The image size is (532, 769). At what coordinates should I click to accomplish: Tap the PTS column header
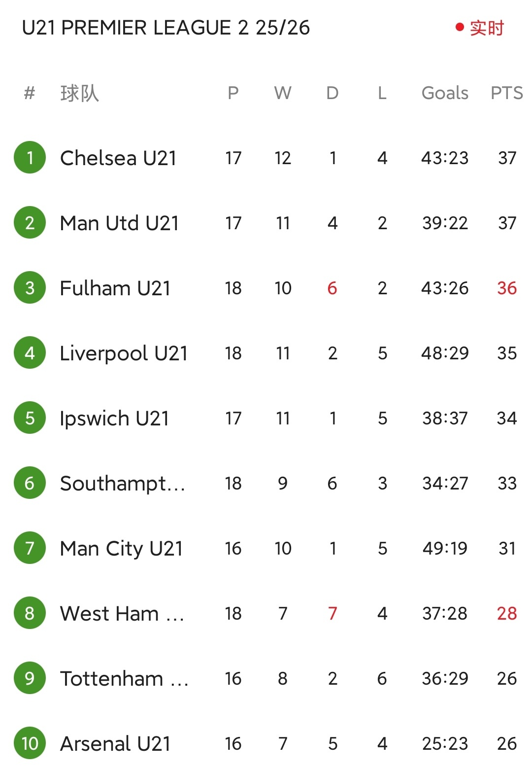tap(506, 93)
